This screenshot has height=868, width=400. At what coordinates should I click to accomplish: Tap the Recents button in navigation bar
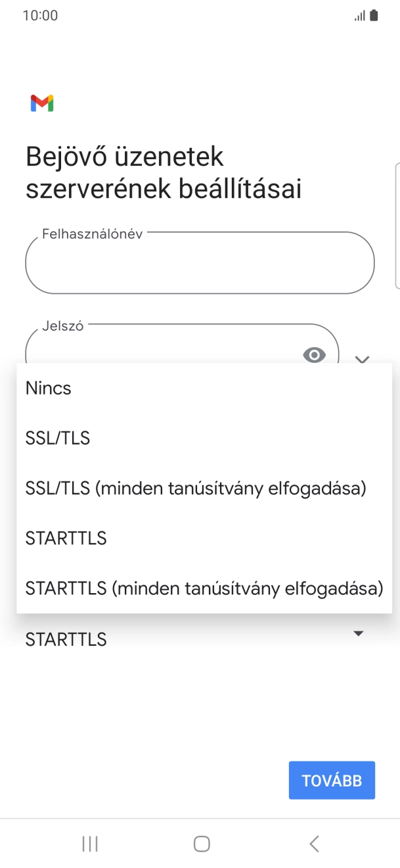[89, 844]
